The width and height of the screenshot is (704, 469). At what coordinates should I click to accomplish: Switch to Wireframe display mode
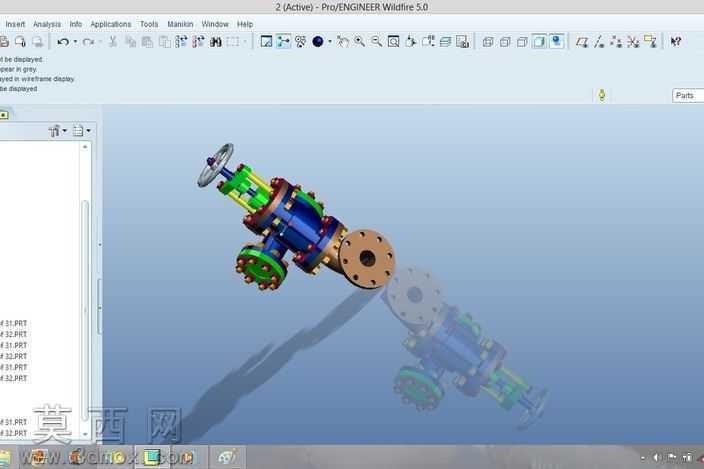[488, 42]
